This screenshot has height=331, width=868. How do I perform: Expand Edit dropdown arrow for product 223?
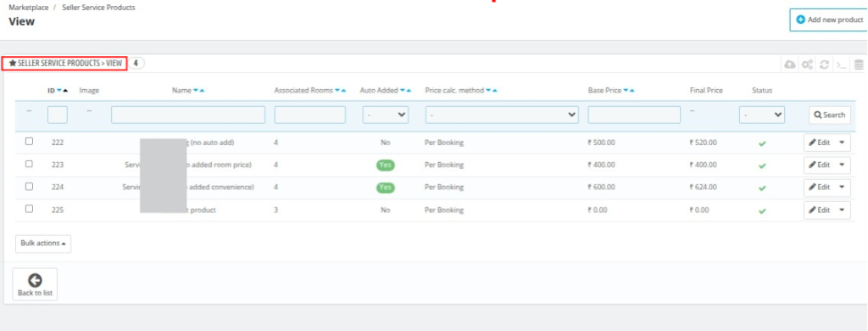pyautogui.click(x=842, y=165)
